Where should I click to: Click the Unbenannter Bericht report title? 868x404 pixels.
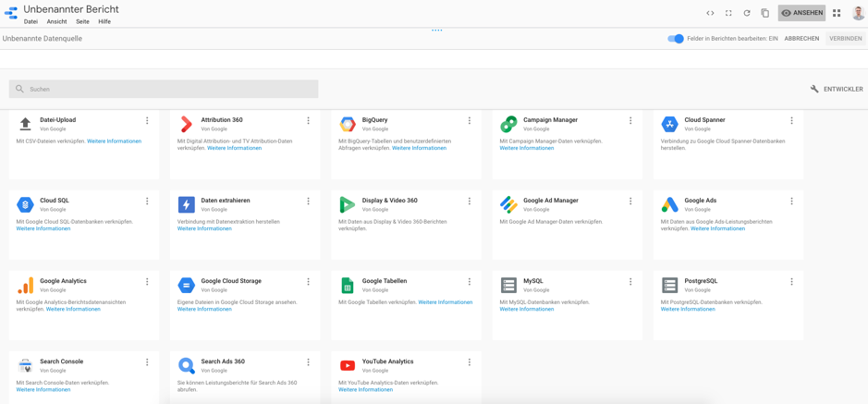[x=71, y=9]
